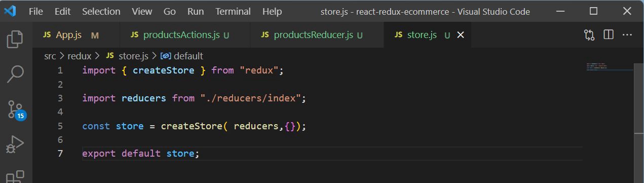
Task: Open the File menu
Action: (36, 11)
